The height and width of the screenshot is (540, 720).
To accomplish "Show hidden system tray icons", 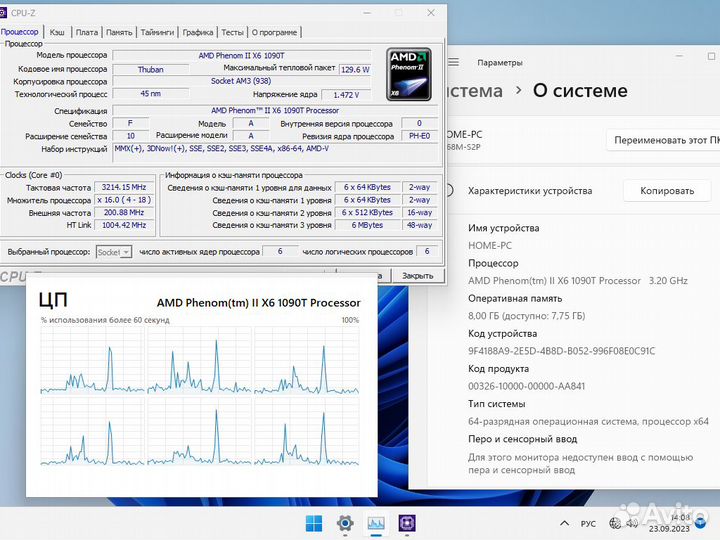I will point(564,523).
